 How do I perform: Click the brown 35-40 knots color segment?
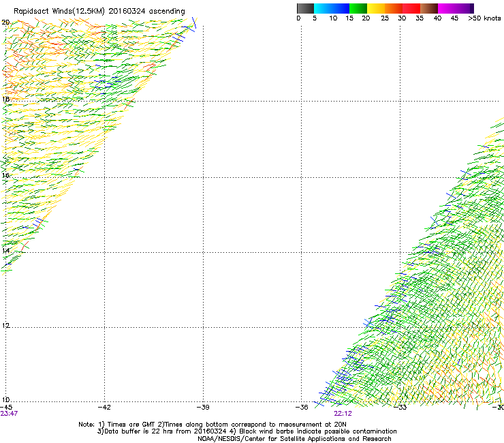point(429,8)
